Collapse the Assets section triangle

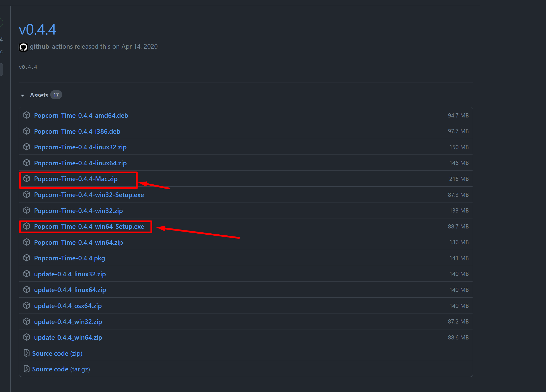click(x=23, y=96)
